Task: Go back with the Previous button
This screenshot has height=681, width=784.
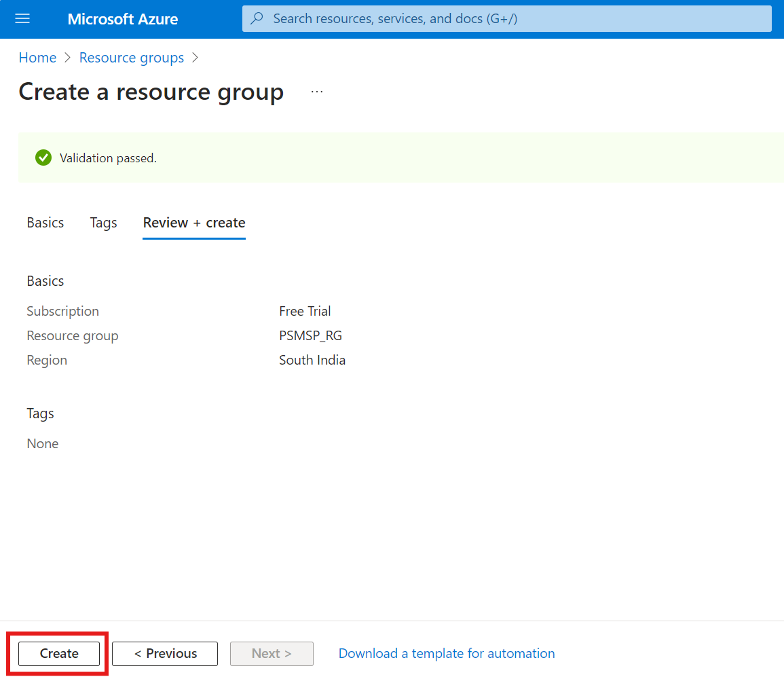Action: tap(165, 654)
